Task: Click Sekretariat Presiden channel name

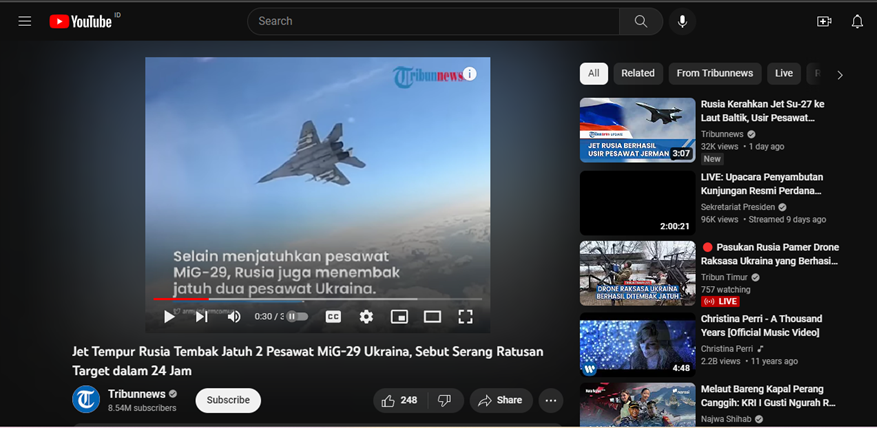Action: [x=738, y=207]
